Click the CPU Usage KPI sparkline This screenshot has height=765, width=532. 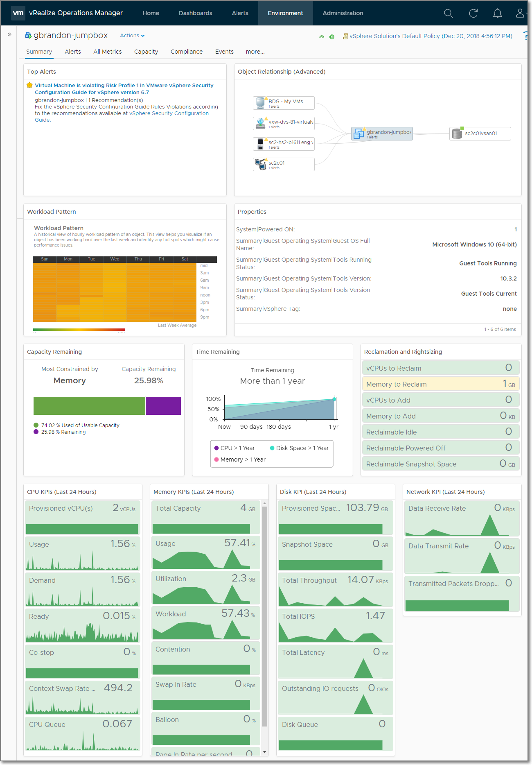(82, 561)
